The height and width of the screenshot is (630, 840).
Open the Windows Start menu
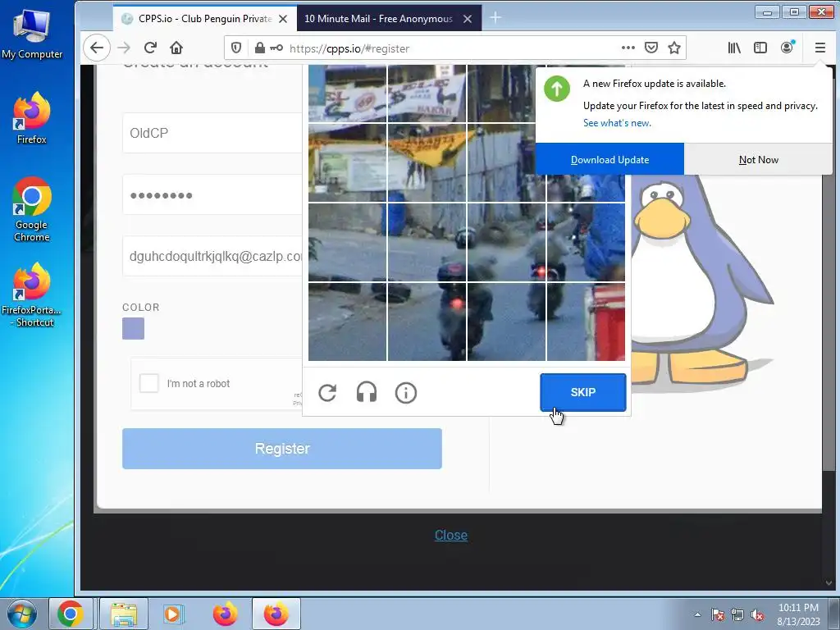point(22,614)
